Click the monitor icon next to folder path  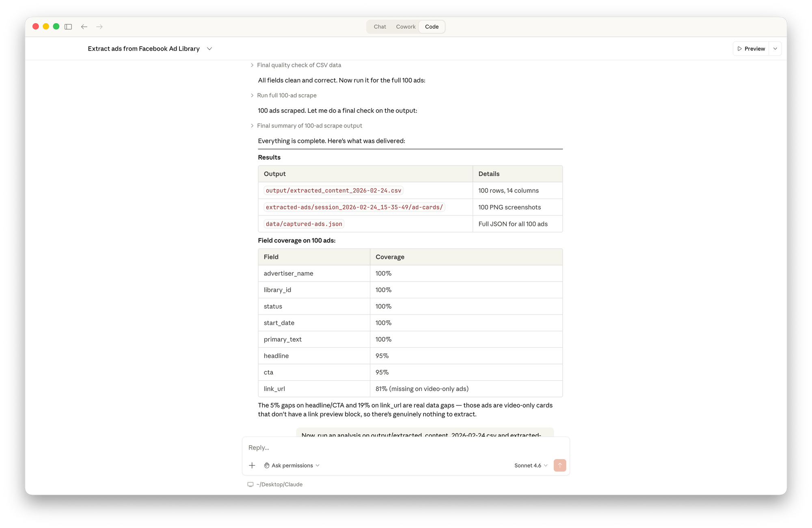[251, 485]
